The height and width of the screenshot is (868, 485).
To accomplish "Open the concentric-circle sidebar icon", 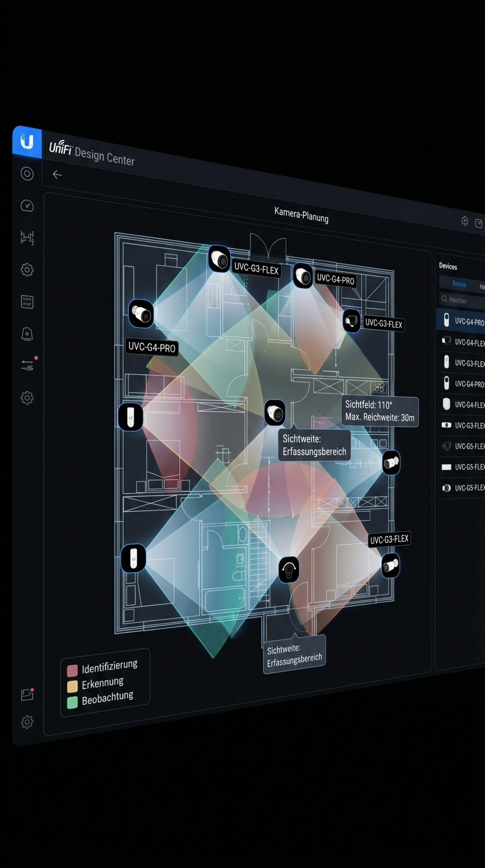I will tap(27, 174).
